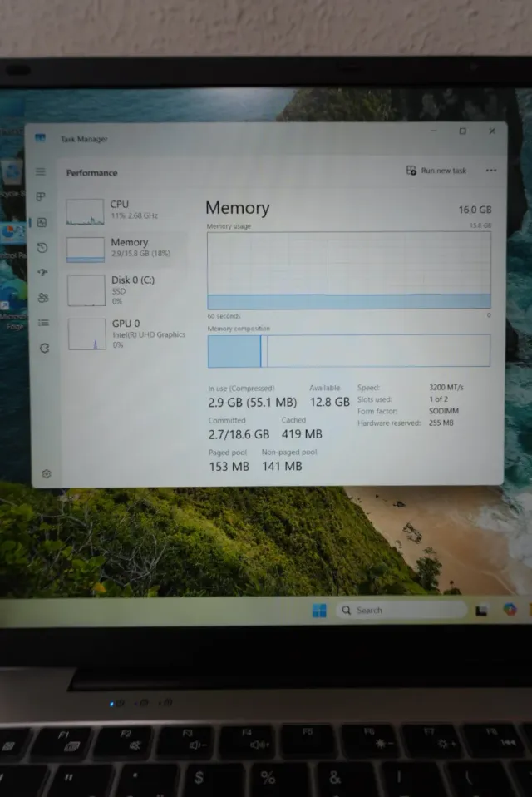Image resolution: width=532 pixels, height=797 pixels.
Task: Minimize the Task Manager window
Action: (433, 131)
